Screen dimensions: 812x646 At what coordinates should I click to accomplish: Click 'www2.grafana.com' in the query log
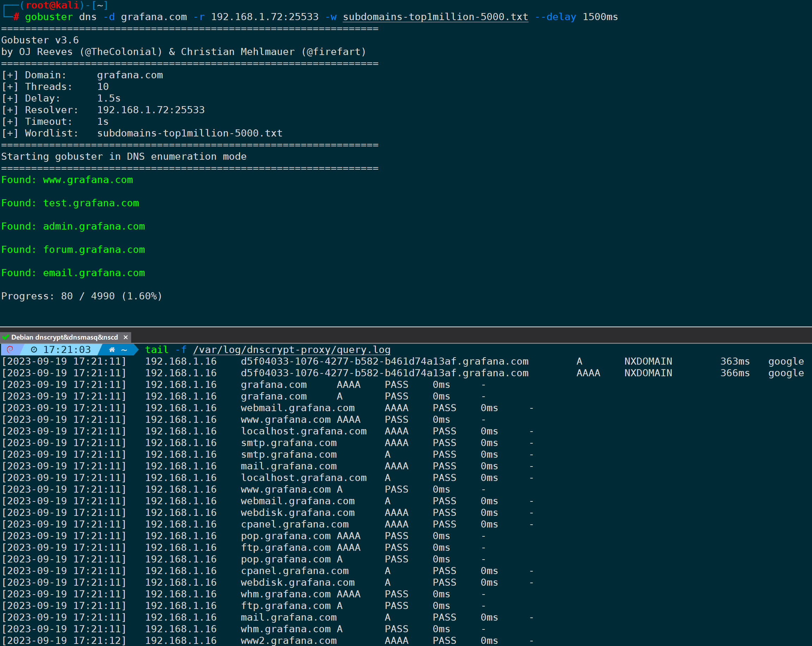(x=289, y=640)
